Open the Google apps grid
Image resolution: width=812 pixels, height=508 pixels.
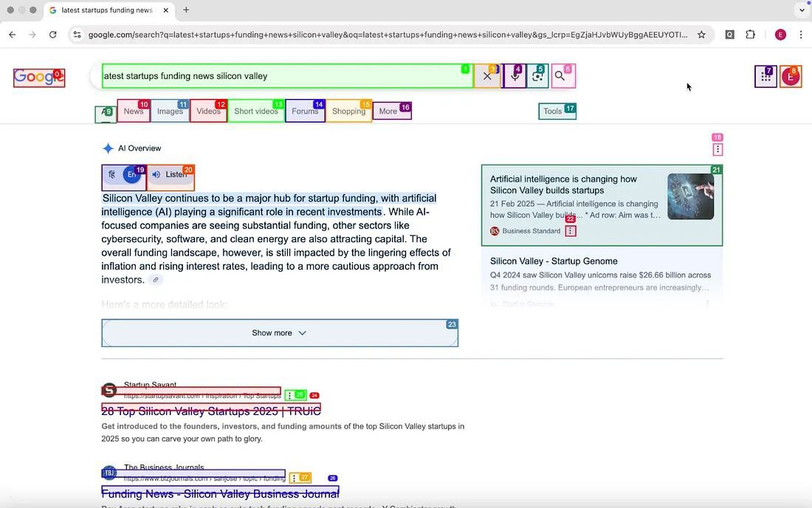(765, 77)
